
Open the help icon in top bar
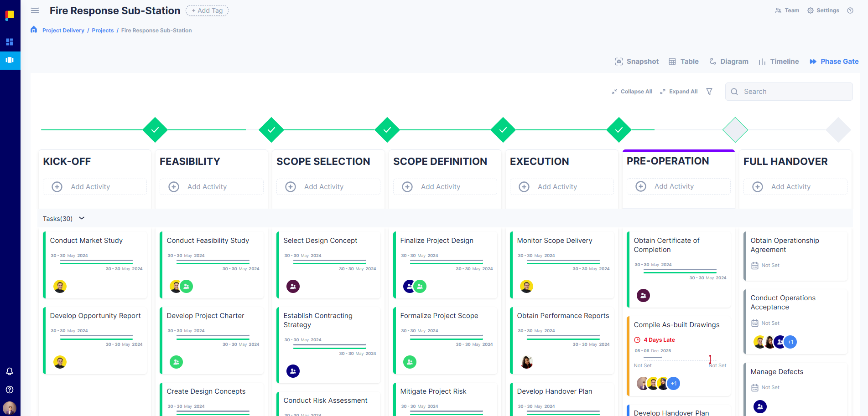tap(850, 10)
